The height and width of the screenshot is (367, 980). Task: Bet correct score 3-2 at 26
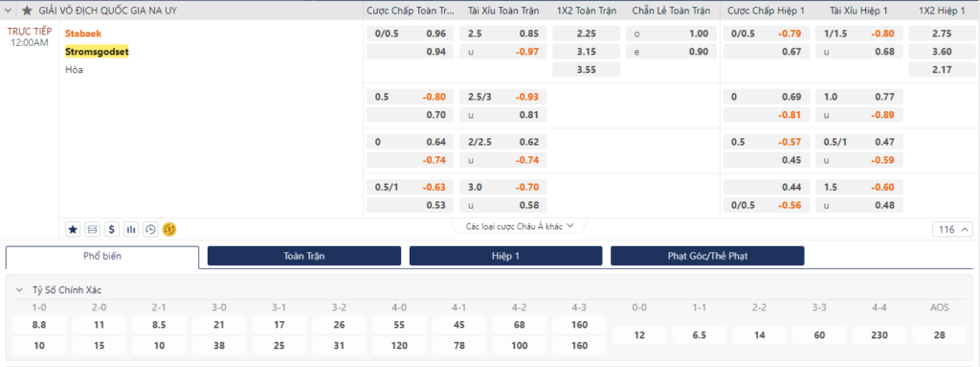coord(340,325)
